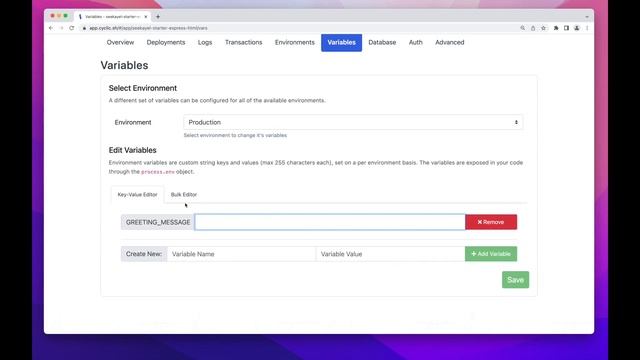Remove the GREETING_MESSAGE variable
Image resolution: width=640 pixels, height=360 pixels.
(491, 222)
